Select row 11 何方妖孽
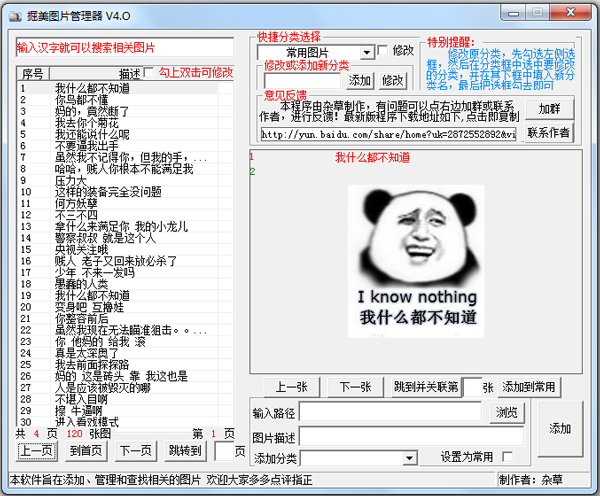The height and width of the screenshot is (496, 600). [x=125, y=203]
